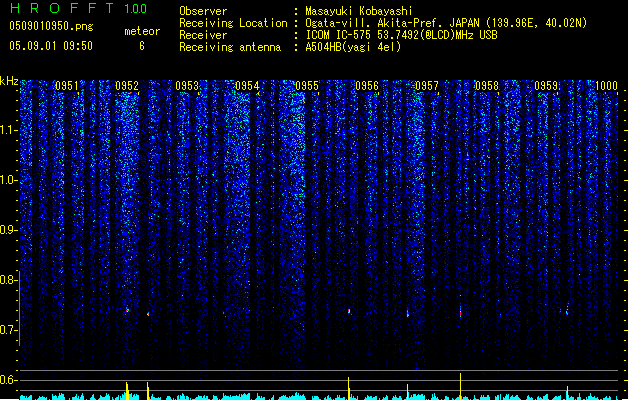Click the 0.8 kHz axis label
Image resolution: width=629 pixels, height=400 pixels.
8,280
